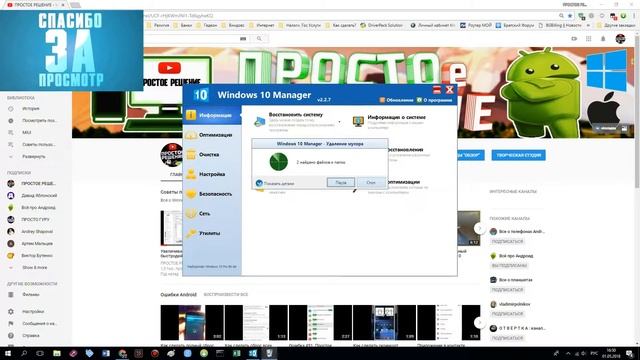Click next arrow on channel video carousel

(x=480, y=228)
